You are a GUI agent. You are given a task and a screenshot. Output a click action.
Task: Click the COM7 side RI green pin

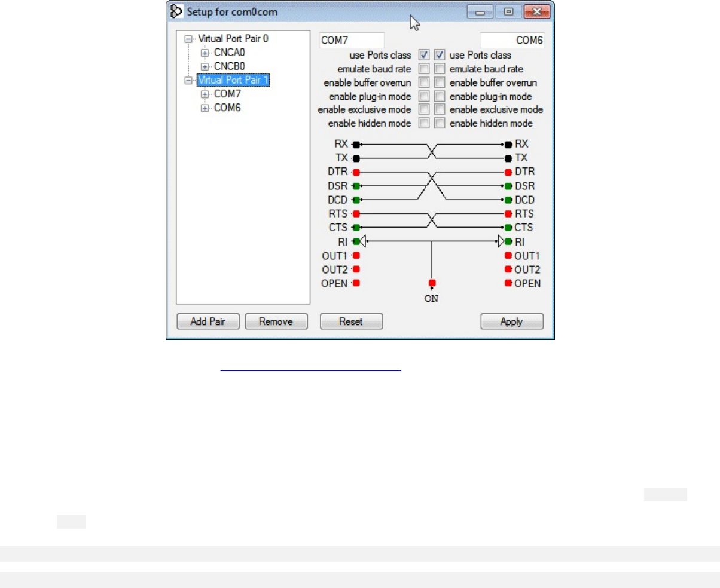click(x=356, y=241)
